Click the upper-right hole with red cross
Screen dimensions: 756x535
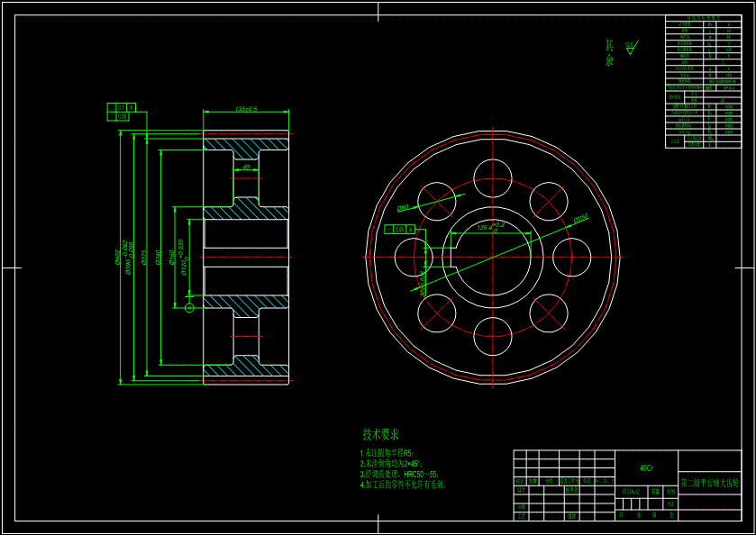(x=549, y=202)
